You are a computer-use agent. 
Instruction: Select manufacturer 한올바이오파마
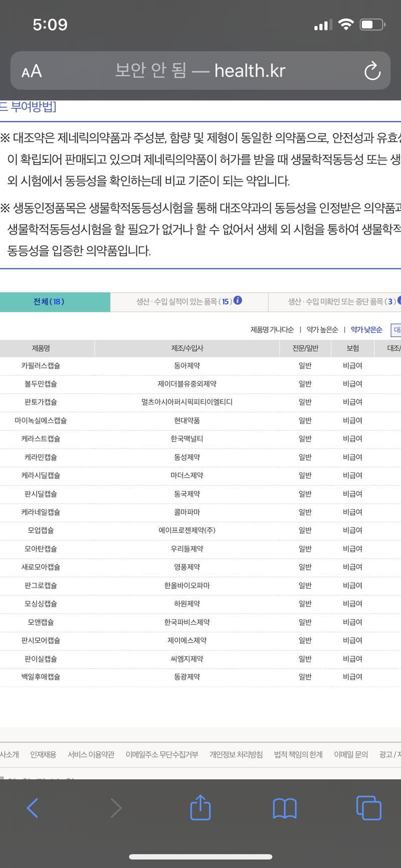point(187,585)
